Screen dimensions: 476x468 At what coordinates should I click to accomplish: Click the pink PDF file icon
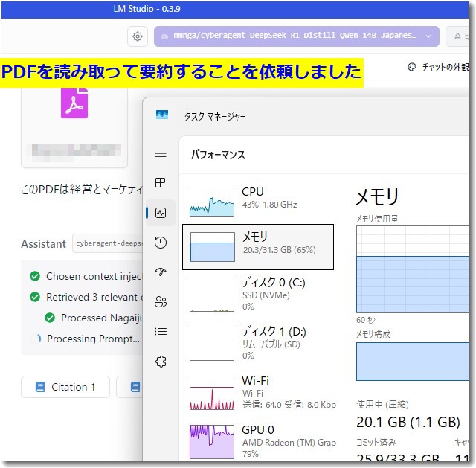tap(74, 103)
